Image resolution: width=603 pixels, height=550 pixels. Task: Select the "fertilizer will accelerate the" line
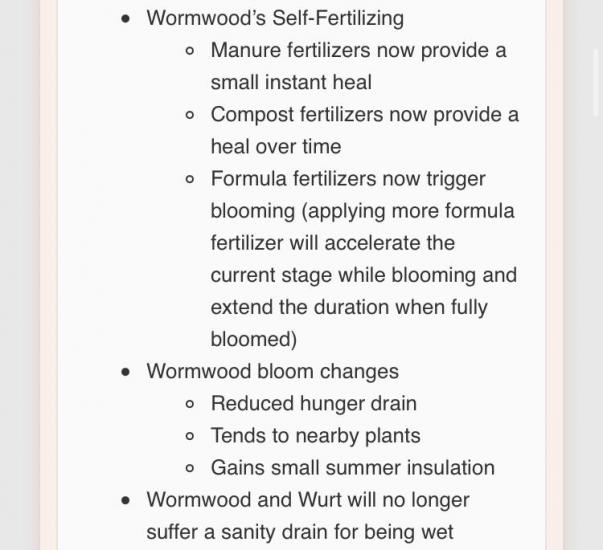[x=333, y=243]
